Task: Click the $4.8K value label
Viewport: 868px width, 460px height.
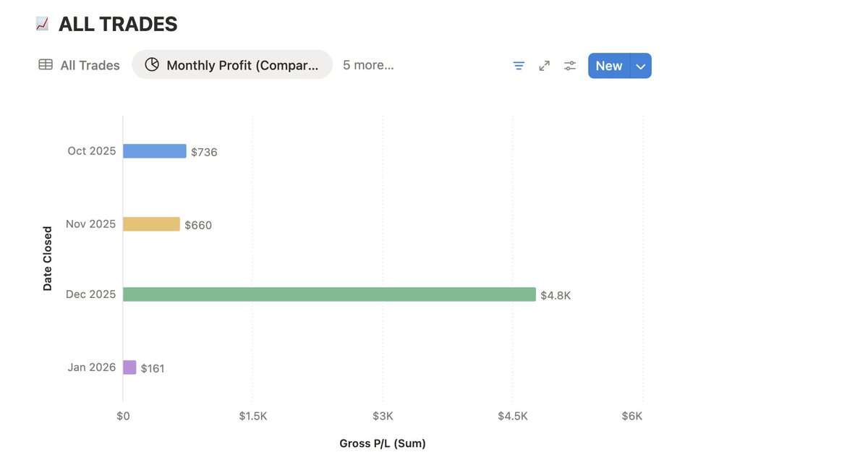Action: (556, 295)
